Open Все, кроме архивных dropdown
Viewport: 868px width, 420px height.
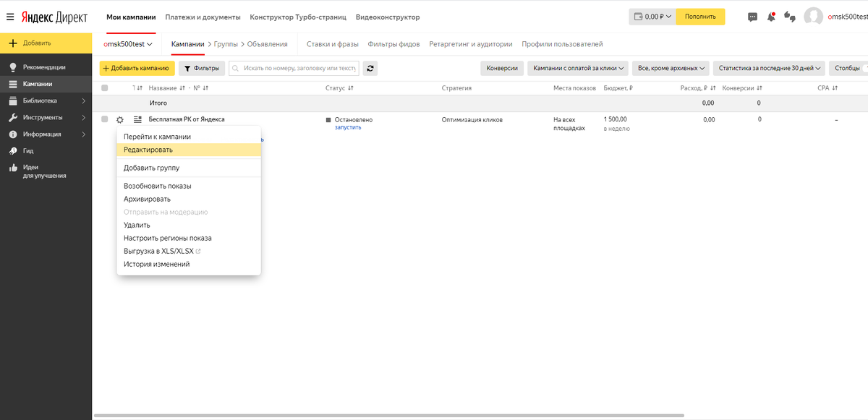(x=671, y=68)
